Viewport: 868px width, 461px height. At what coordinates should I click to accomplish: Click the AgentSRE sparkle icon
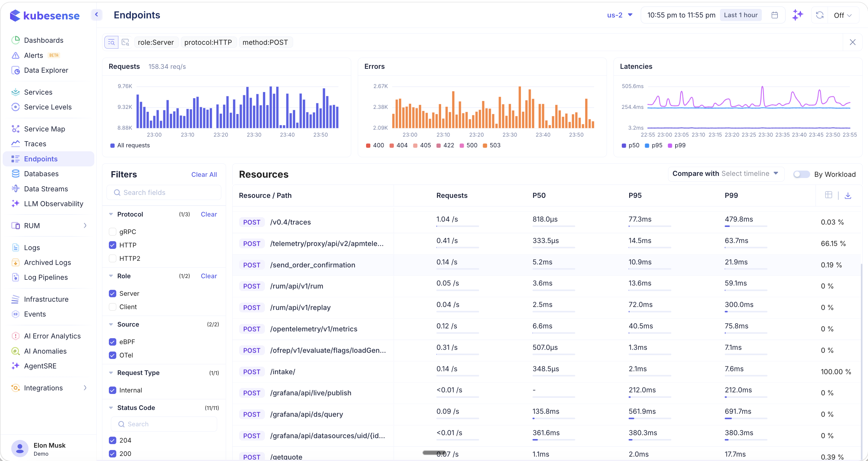click(15, 366)
